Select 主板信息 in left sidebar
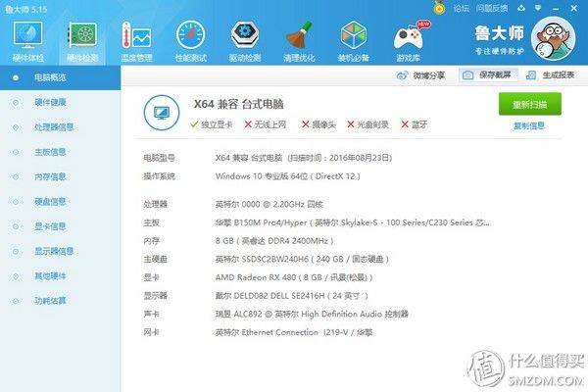Image resolution: width=588 pixels, height=392 pixels. 60,152
